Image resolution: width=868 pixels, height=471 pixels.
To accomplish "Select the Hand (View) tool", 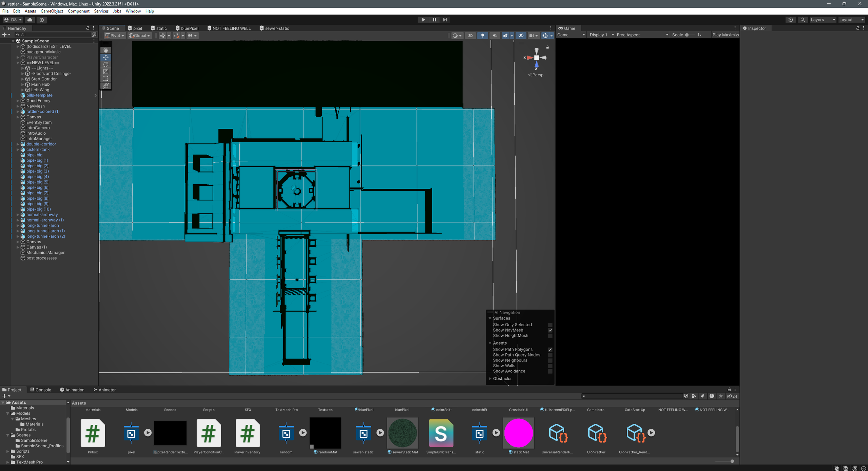I will pos(106,50).
